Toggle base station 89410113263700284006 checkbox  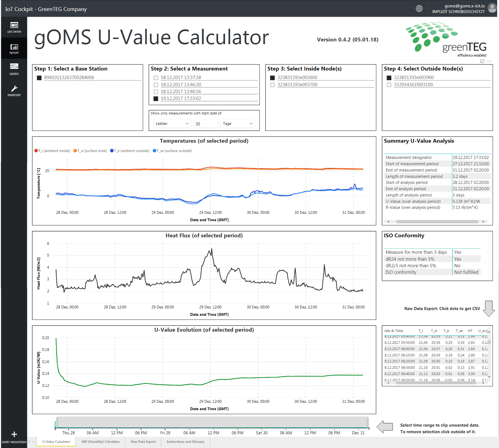(39, 78)
